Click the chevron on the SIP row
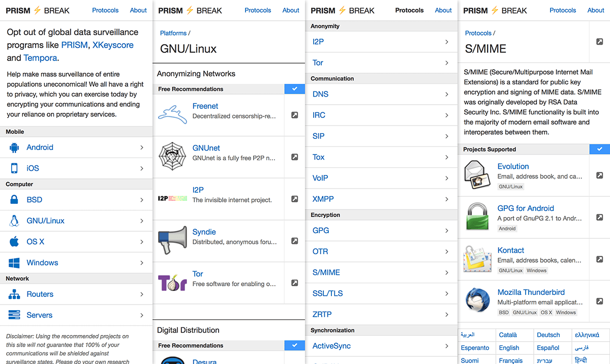This screenshot has width=610, height=364. [447, 136]
